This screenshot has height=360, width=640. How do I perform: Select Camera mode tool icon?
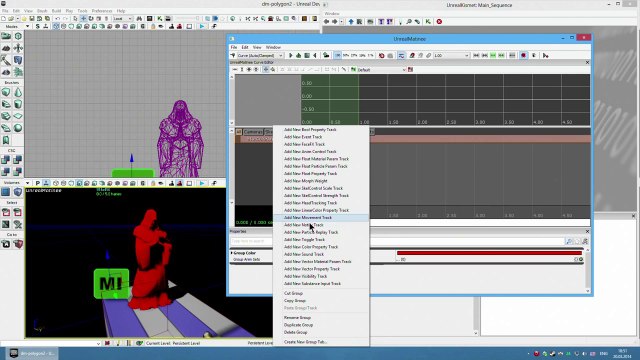tap(6, 36)
